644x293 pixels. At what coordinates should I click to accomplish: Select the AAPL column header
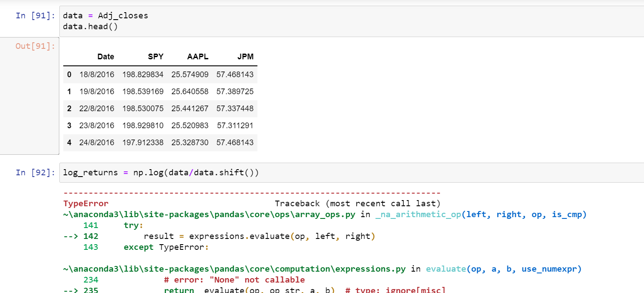click(x=198, y=57)
